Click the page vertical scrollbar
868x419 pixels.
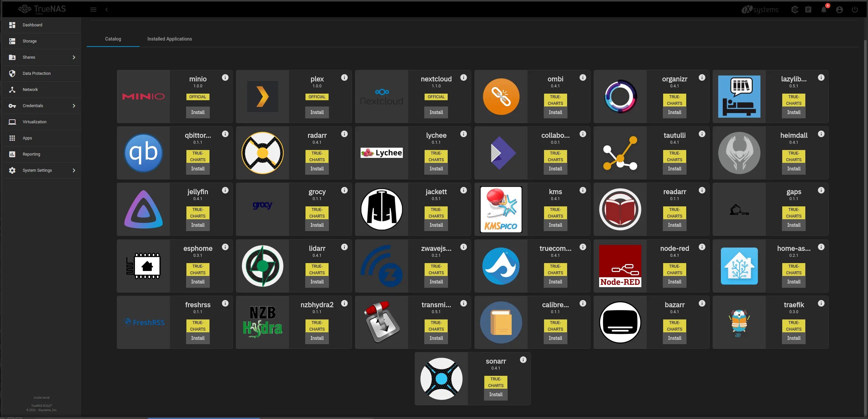865,202
